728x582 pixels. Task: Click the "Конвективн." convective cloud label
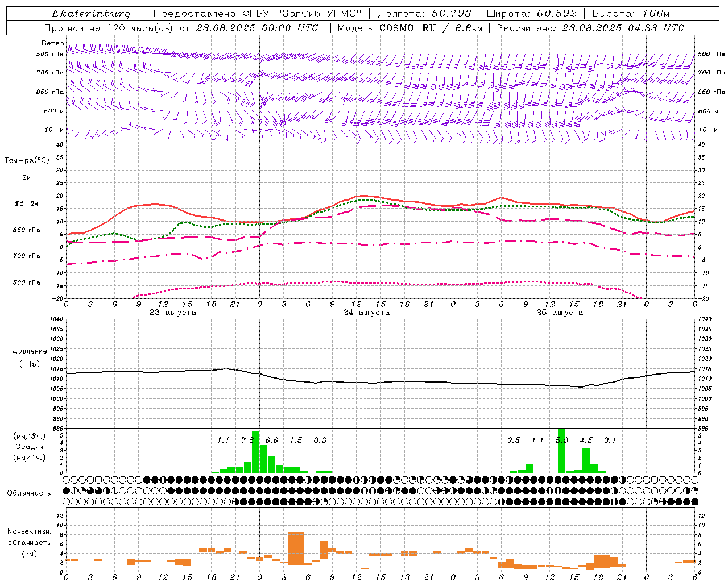pos(29,531)
